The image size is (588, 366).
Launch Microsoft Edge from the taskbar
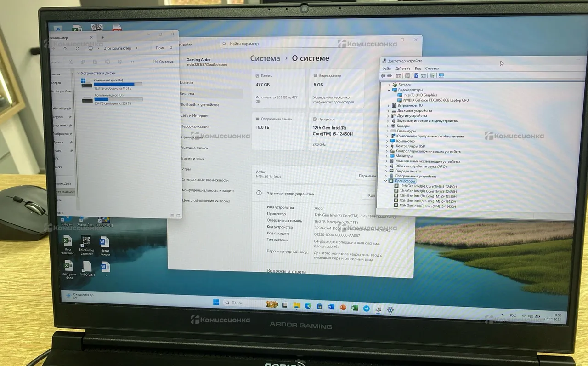coord(308,306)
